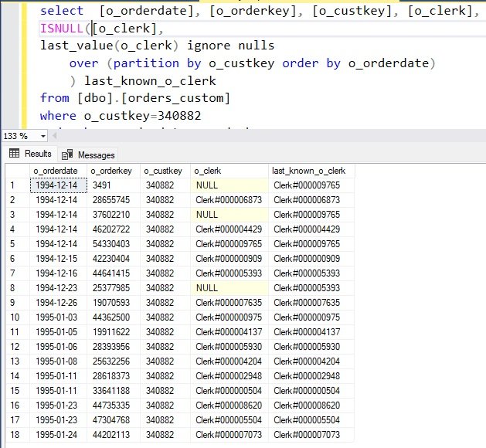
Task: Click the Messages tab icon
Action: tap(67, 154)
